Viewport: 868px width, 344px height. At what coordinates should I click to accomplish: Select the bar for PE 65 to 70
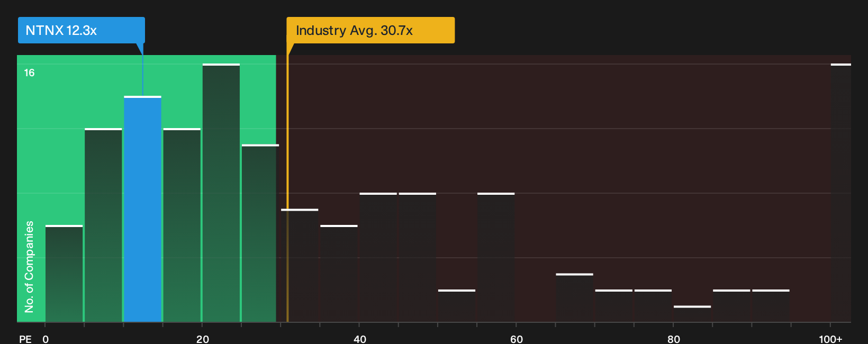point(574,298)
